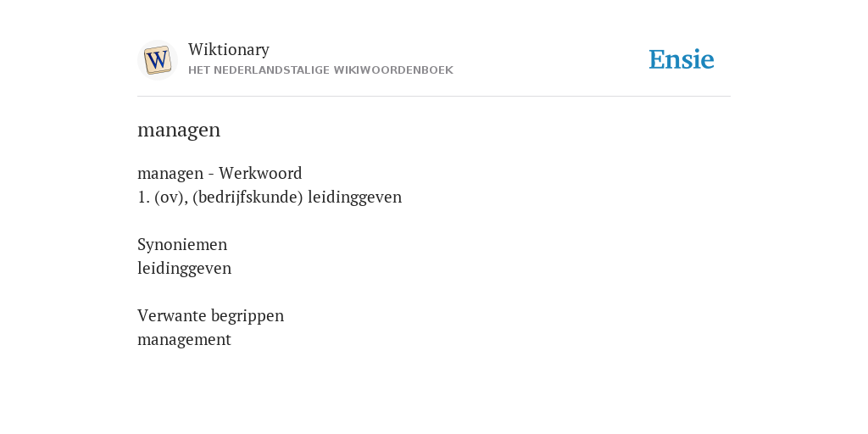This screenshot has height=434, width=868.
Task: Click the Wiktionary source title
Action: 229,49
